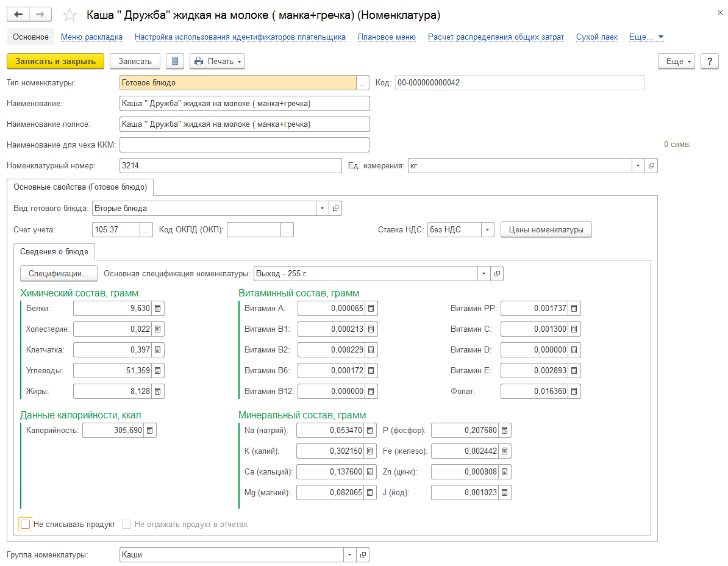The width and height of the screenshot is (728, 566).
Task: Open the Сухой паек tab
Action: (597, 37)
